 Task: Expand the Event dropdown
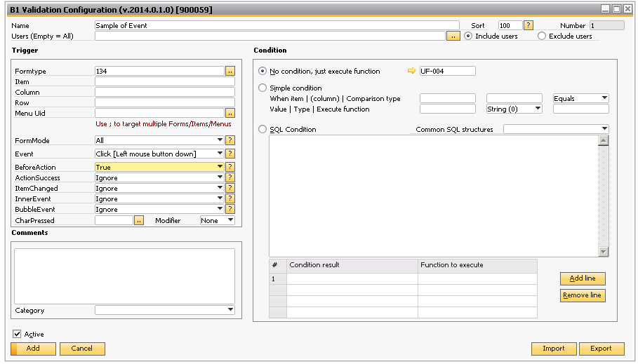point(220,154)
